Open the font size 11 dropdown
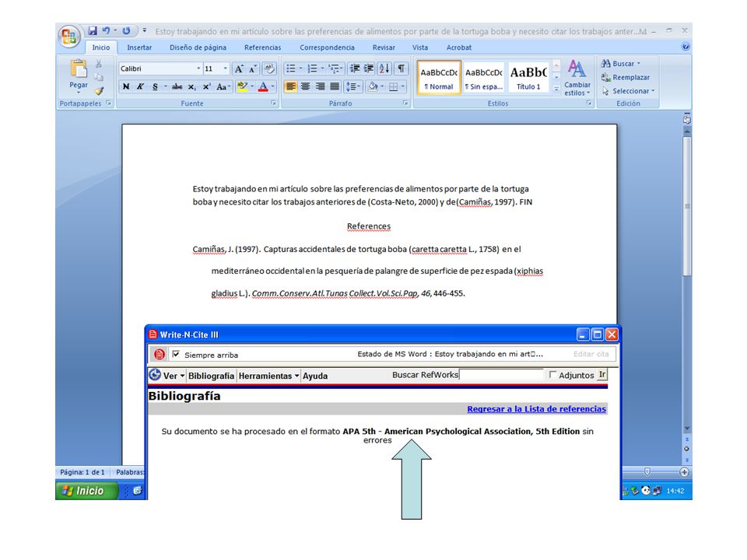This screenshot has height=560, width=747. pyautogui.click(x=226, y=68)
